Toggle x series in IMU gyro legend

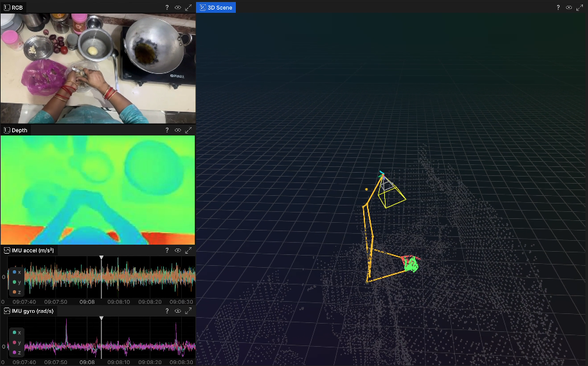click(17, 332)
